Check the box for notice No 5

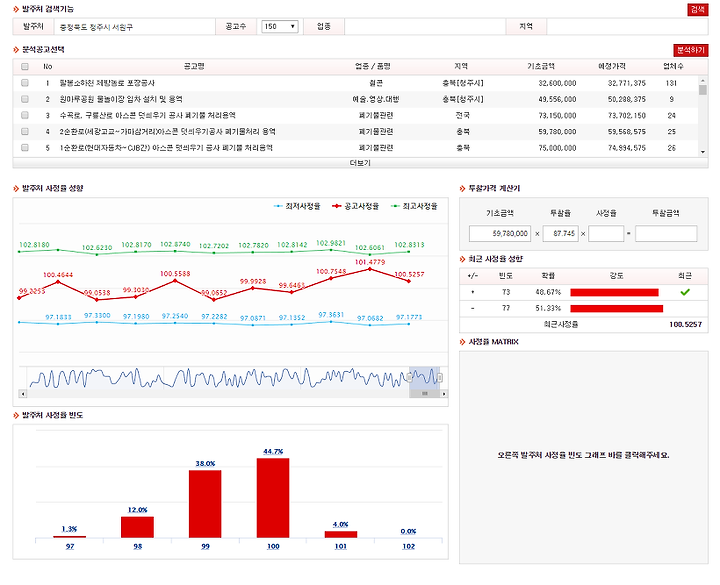click(25, 147)
